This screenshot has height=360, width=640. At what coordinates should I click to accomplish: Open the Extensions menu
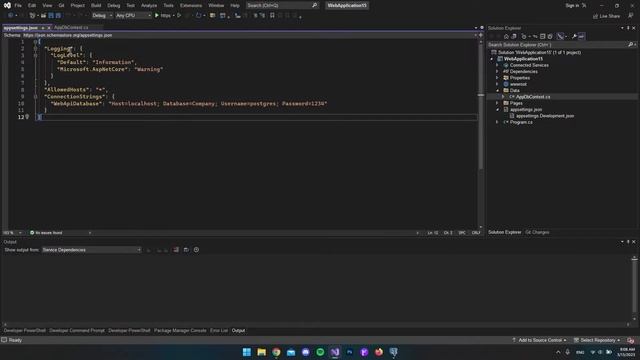click(x=191, y=5)
